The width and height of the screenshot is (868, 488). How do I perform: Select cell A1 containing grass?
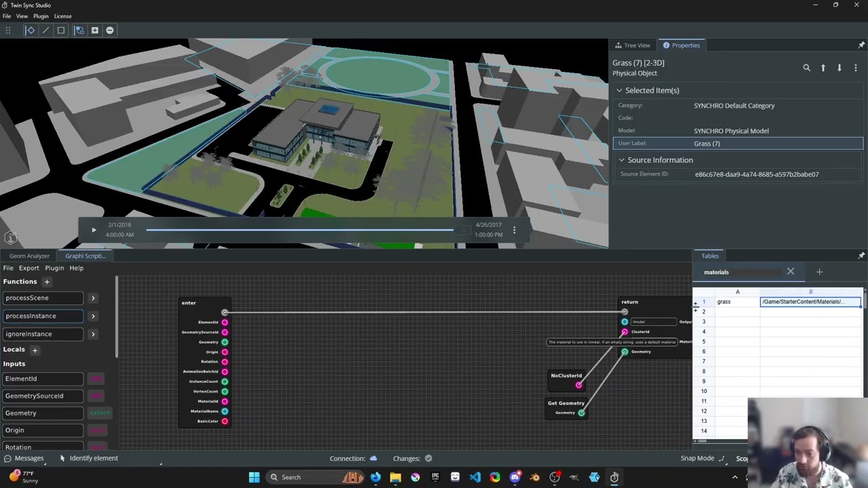pos(737,302)
